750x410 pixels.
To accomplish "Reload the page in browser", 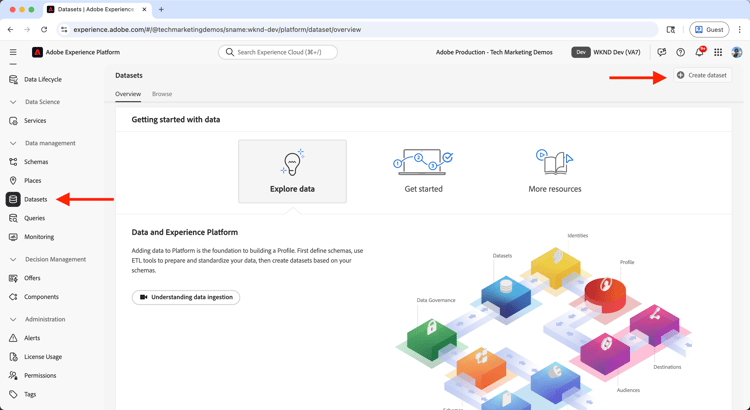I will coord(44,30).
